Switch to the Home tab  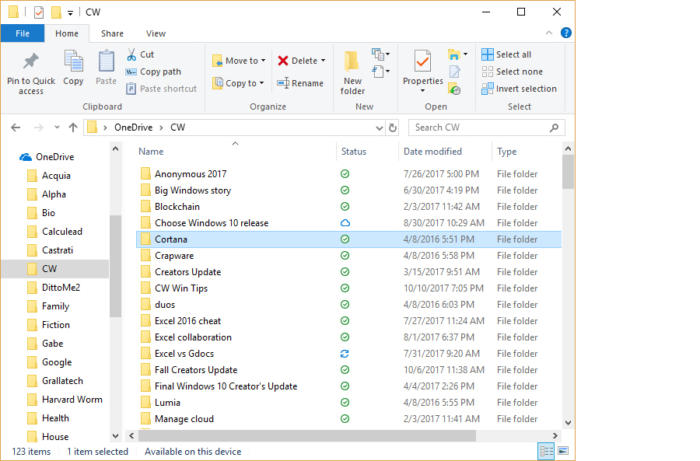(x=67, y=33)
